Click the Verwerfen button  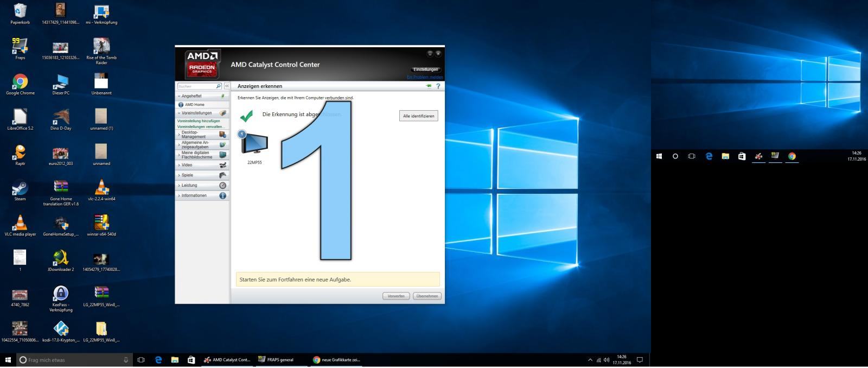396,296
